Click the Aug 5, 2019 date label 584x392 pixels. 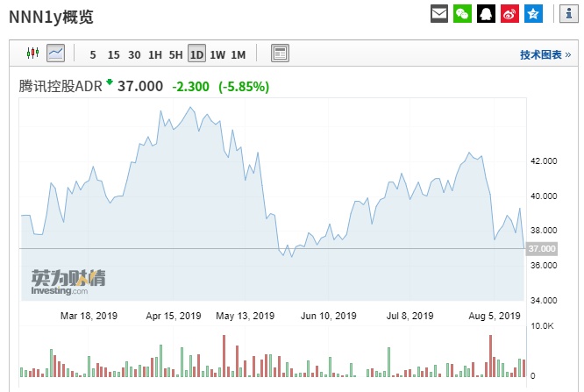495,316
